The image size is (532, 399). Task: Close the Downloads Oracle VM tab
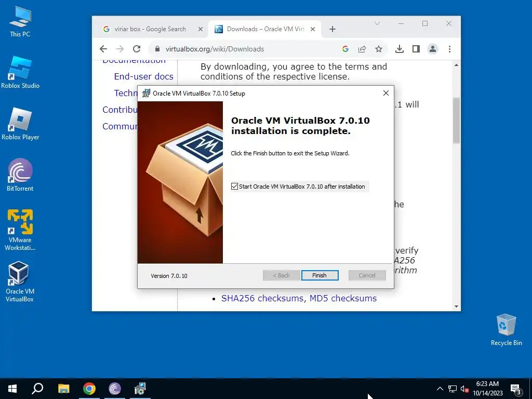pos(313,29)
